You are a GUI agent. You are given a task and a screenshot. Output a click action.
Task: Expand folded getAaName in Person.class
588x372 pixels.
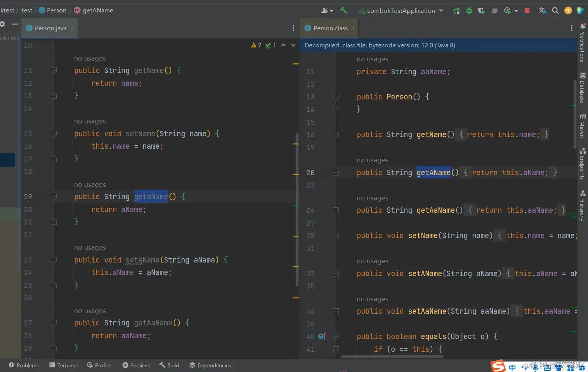point(336,210)
